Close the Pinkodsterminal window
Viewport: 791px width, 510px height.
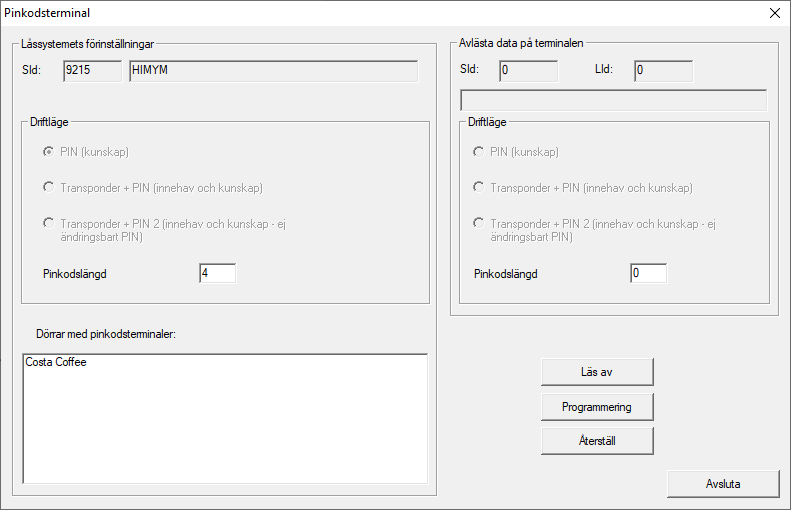coord(774,13)
